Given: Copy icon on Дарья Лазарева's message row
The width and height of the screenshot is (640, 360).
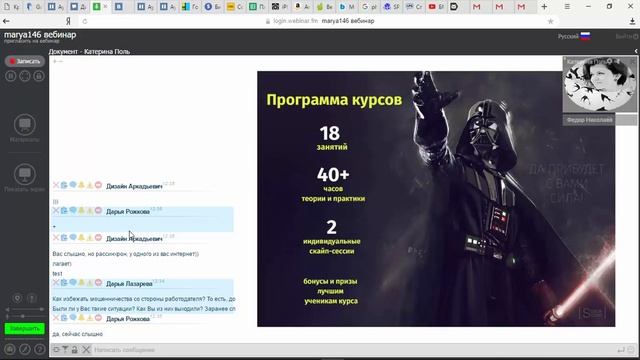Looking at the screenshot, I should tap(64, 282).
